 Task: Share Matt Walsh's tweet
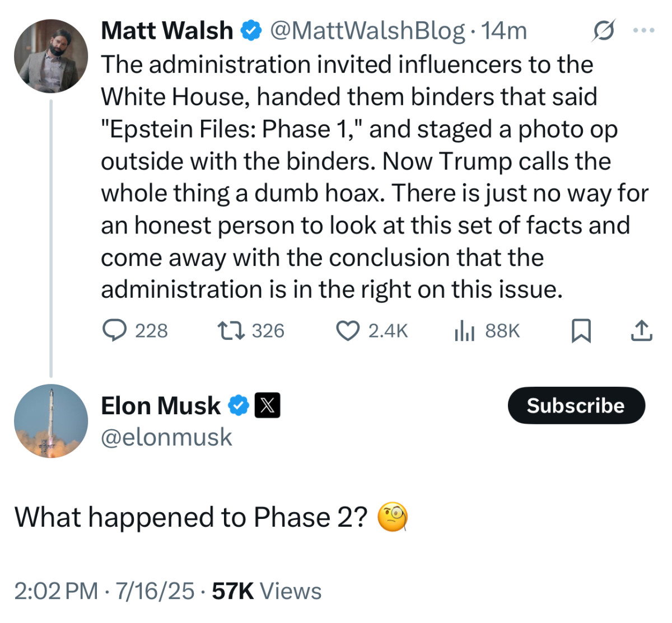(642, 331)
